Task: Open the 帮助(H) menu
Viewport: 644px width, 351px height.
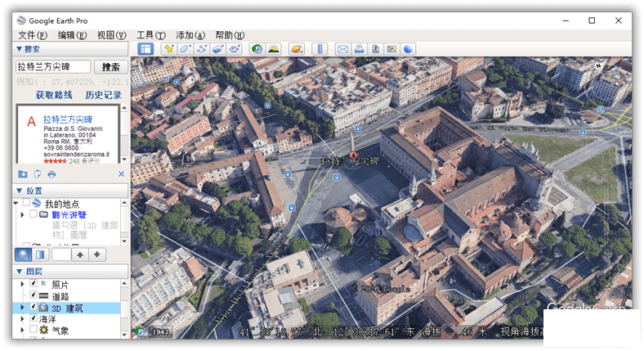Action: pyautogui.click(x=230, y=35)
